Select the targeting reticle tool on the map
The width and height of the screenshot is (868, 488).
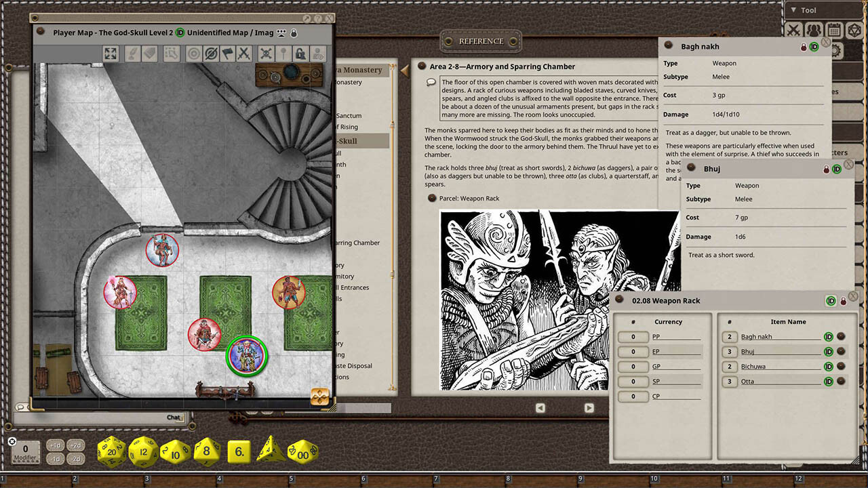point(194,54)
